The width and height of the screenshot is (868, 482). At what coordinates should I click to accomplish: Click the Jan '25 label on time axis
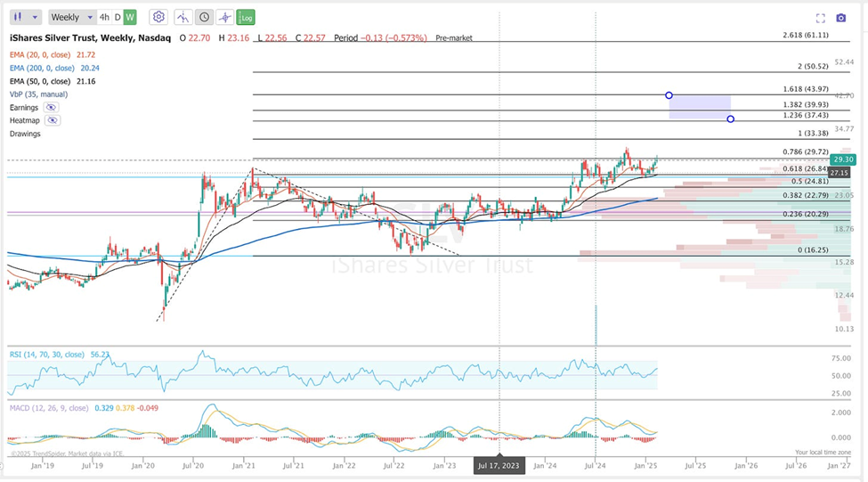[645, 465]
